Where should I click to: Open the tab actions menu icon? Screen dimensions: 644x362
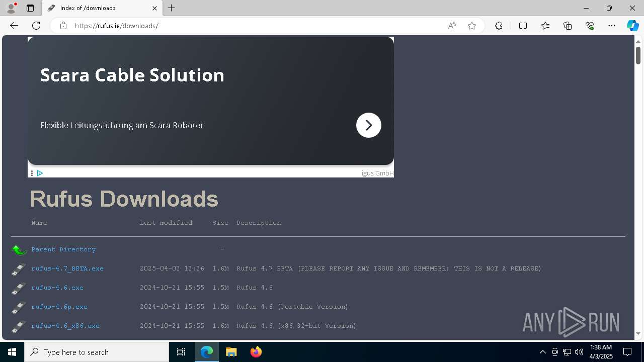[30, 8]
